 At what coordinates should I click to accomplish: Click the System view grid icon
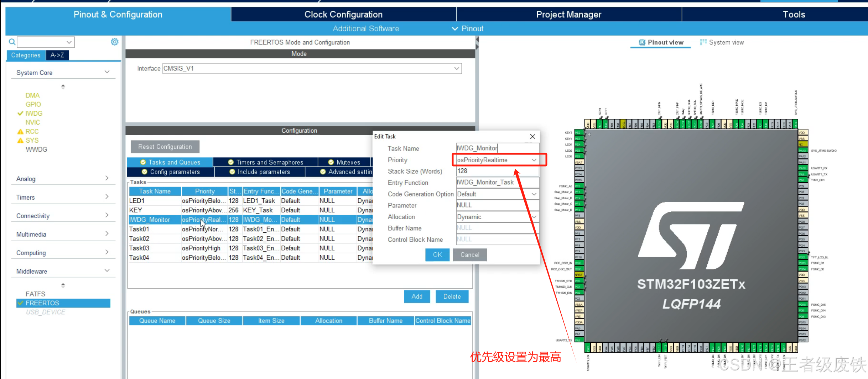pyautogui.click(x=703, y=42)
